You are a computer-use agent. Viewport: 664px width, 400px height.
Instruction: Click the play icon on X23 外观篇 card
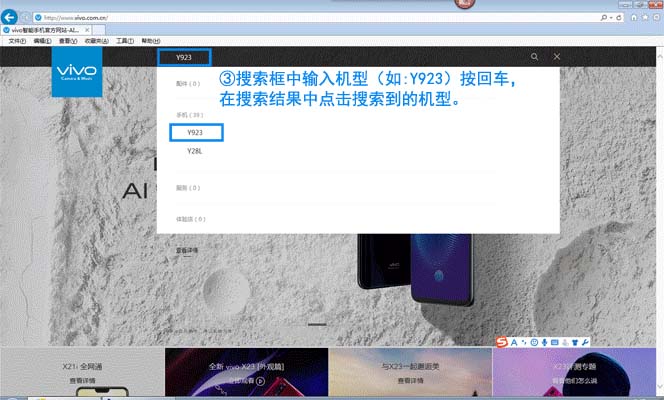tap(260, 381)
